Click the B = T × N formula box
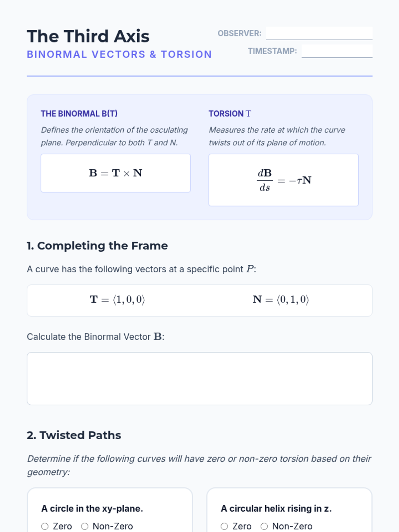The image size is (399, 532). click(116, 173)
